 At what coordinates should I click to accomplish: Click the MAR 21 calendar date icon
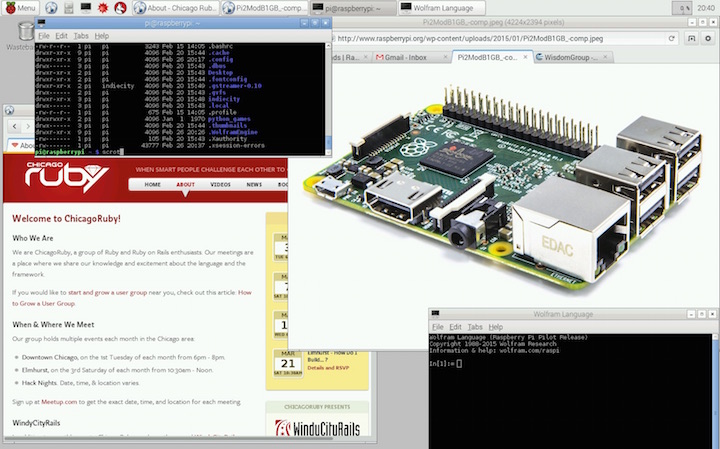click(x=287, y=363)
